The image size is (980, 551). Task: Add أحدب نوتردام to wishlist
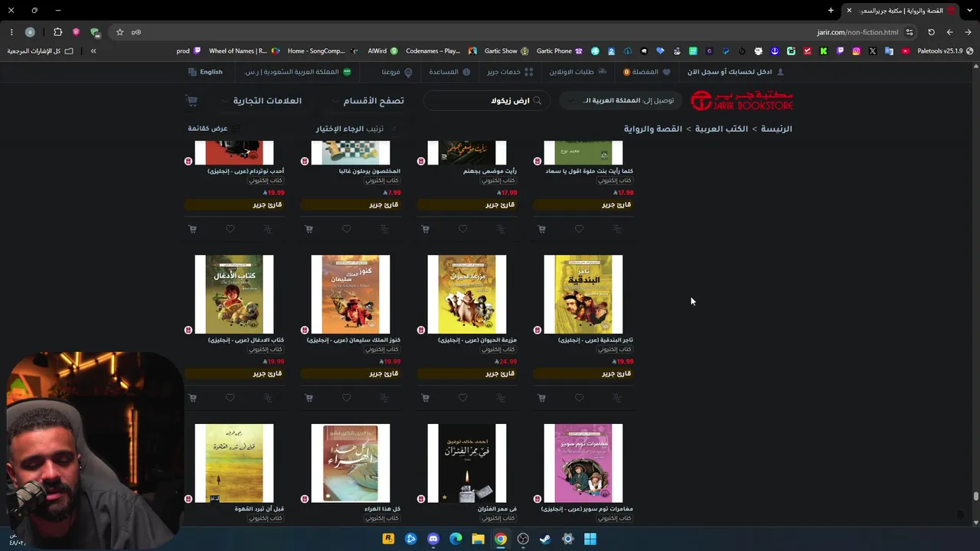[x=230, y=229]
